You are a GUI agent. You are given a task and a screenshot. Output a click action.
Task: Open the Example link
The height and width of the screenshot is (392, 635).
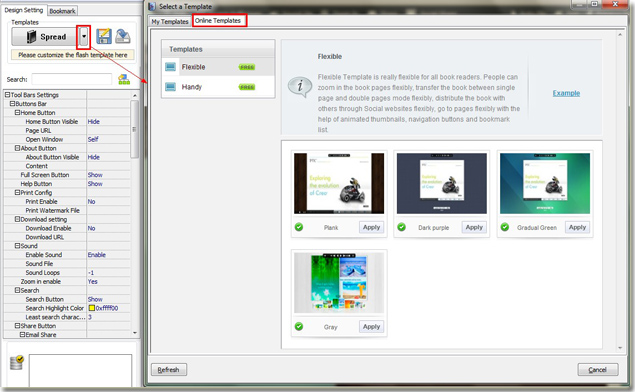point(566,93)
